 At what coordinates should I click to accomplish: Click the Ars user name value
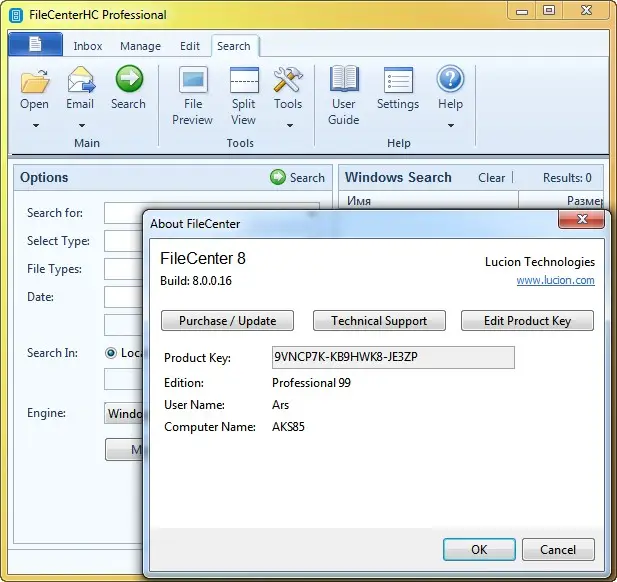pos(281,405)
